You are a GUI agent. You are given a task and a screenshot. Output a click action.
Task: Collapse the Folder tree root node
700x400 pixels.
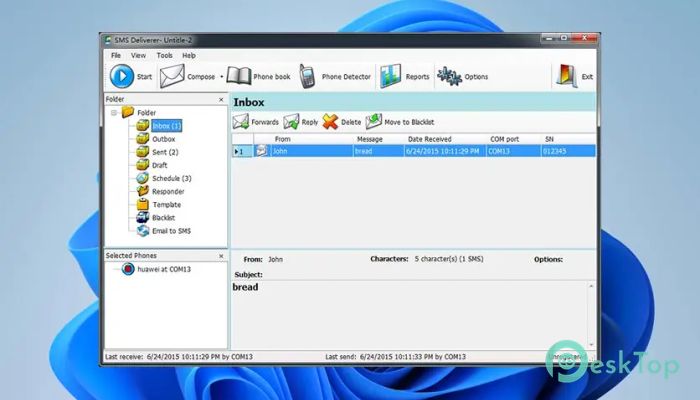click(114, 112)
